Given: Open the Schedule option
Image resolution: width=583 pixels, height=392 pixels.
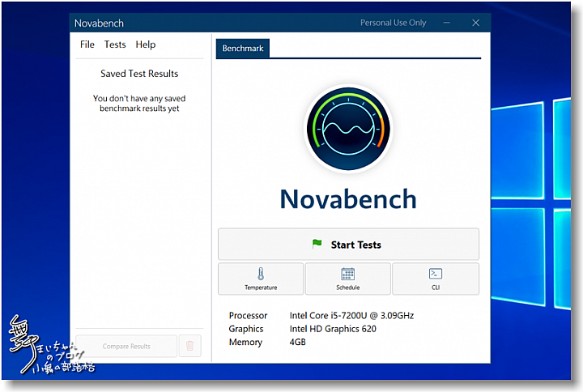Looking at the screenshot, I should pyautogui.click(x=347, y=279).
